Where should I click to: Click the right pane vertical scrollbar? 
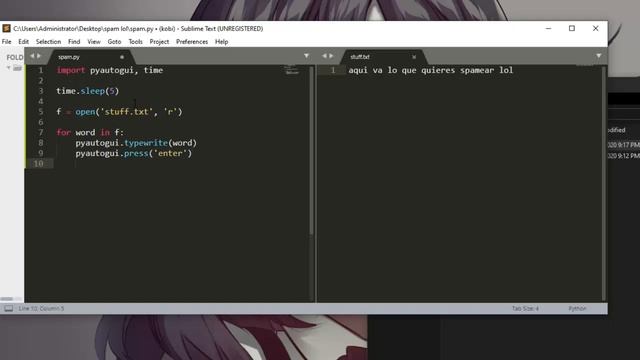(604, 184)
